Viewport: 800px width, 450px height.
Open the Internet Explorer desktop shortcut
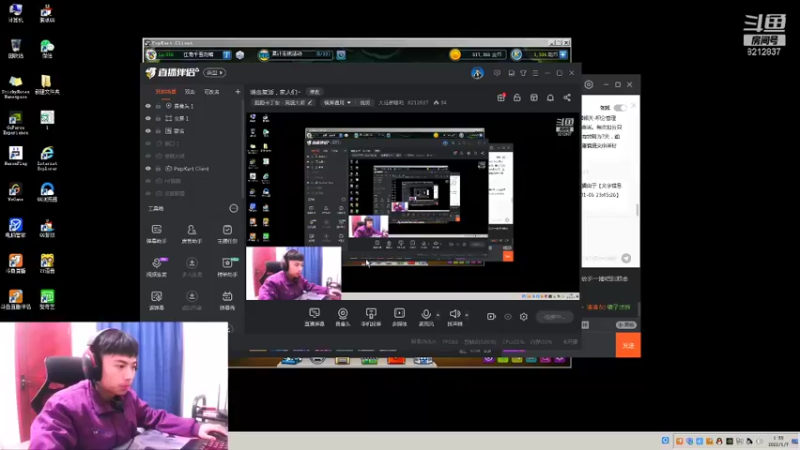47,158
